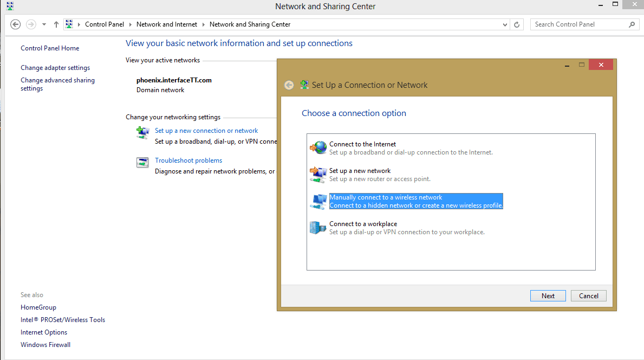The image size is (644, 360).
Task: Open the recent locations dropdown arrow
Action: click(x=43, y=24)
